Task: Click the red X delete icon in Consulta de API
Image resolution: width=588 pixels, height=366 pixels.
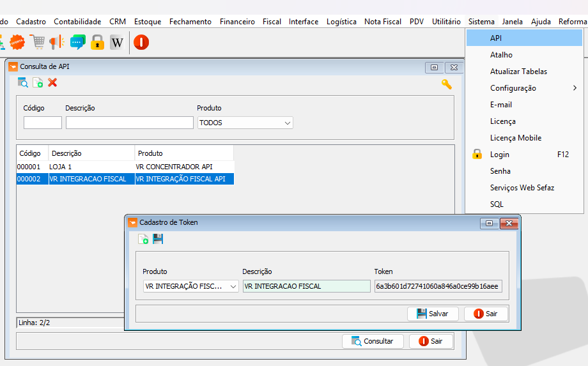Action: [x=52, y=82]
